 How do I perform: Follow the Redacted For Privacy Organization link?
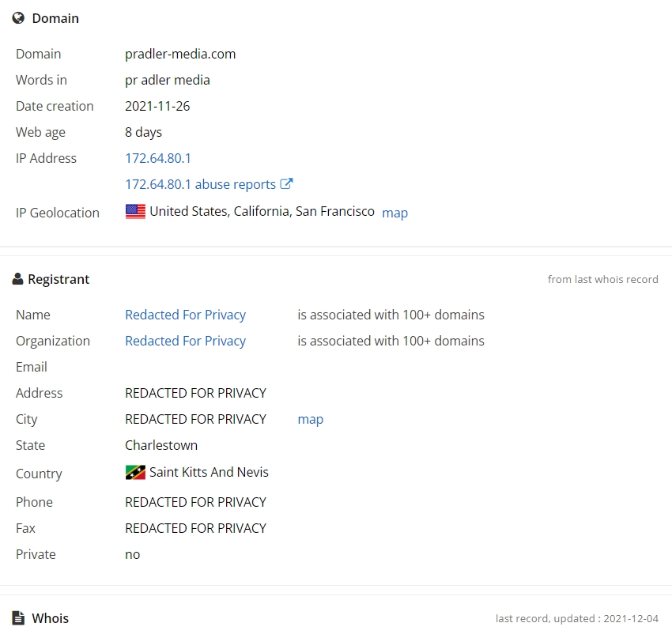(x=185, y=341)
